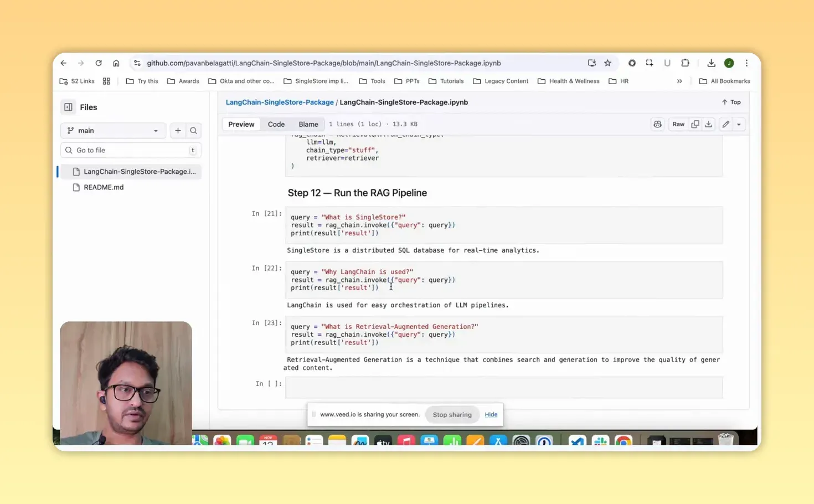The height and width of the screenshot is (504, 814).
Task: Open the browser Downloads icon
Action: 711,63
